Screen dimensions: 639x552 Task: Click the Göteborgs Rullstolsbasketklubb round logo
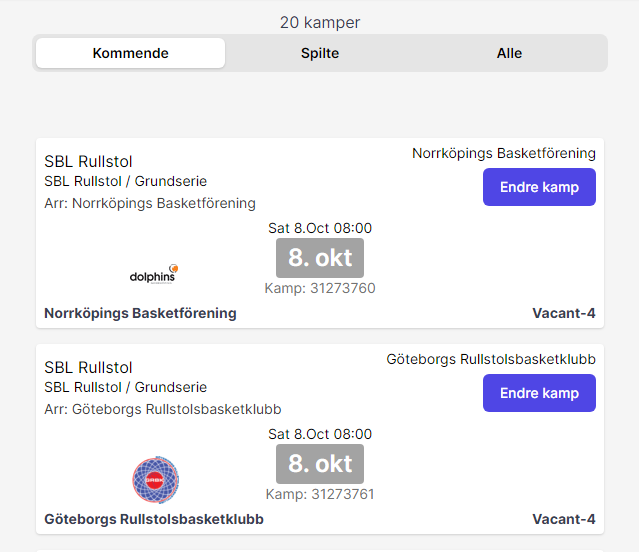(x=155, y=479)
